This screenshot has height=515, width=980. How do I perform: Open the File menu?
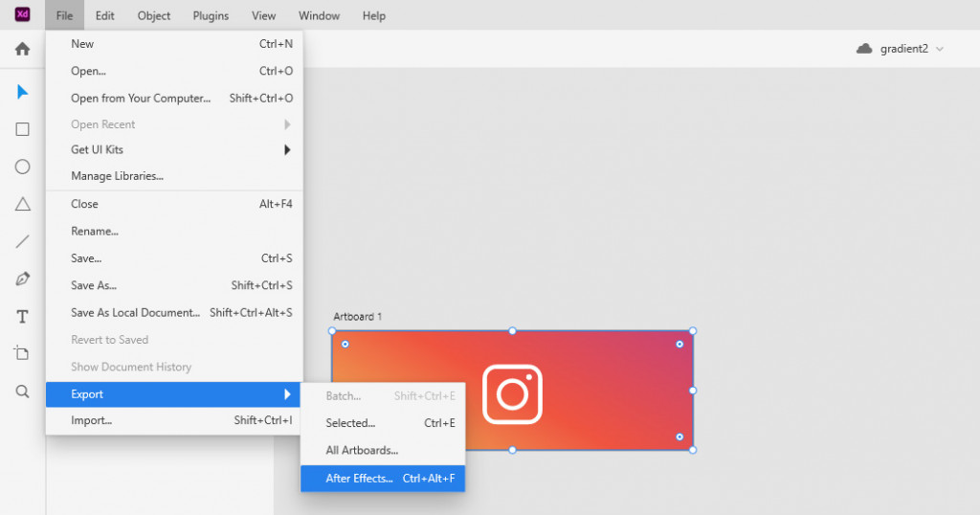tap(64, 15)
